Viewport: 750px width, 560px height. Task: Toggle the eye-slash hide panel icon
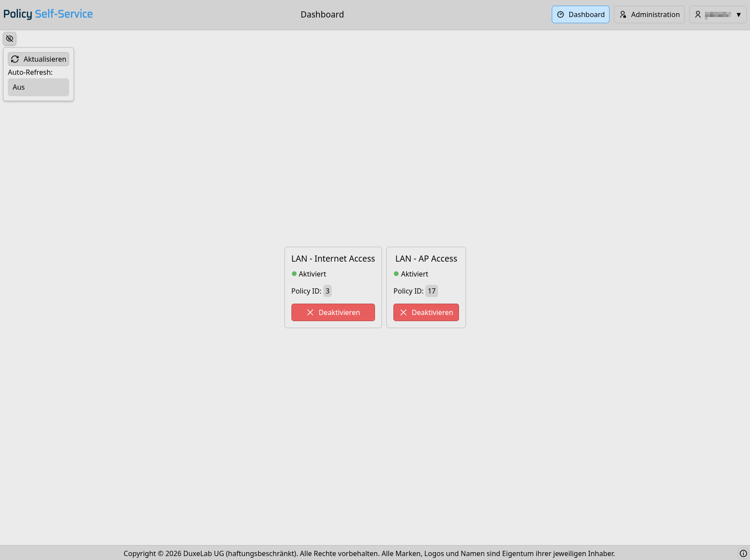pyautogui.click(x=10, y=38)
